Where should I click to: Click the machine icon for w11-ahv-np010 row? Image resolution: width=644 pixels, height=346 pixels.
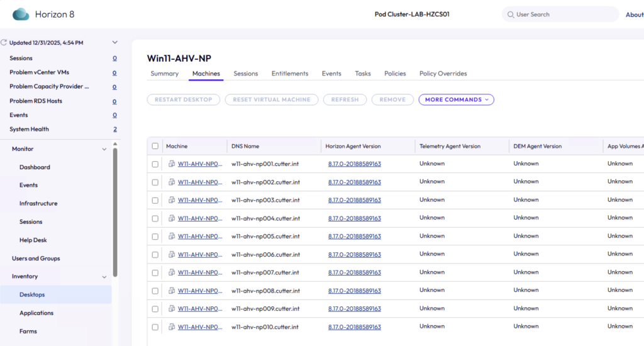click(172, 327)
